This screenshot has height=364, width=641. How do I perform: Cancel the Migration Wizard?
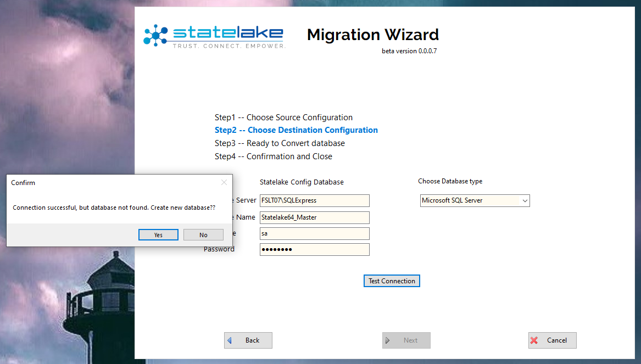pos(552,340)
